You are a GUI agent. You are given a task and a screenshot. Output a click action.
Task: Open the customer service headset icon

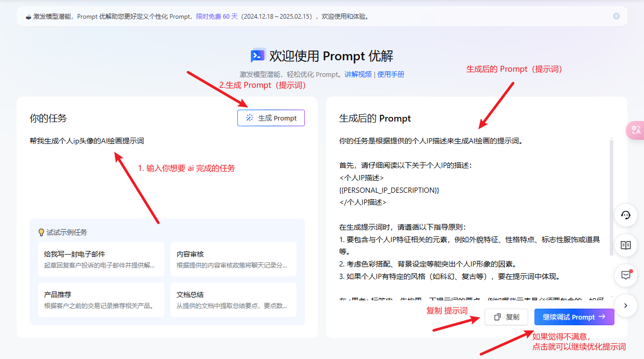pos(626,215)
